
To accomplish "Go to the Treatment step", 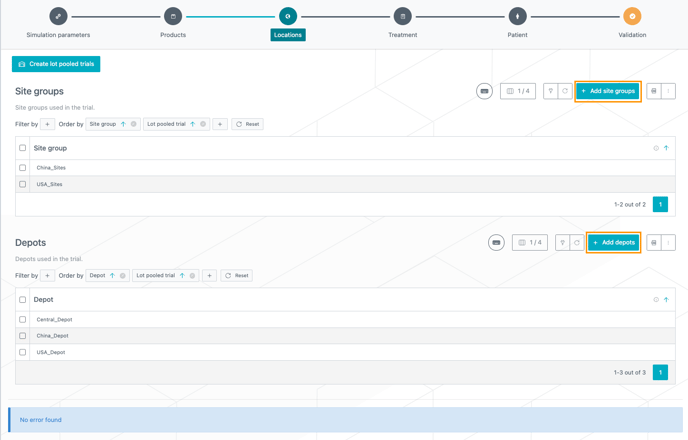I will pyautogui.click(x=402, y=17).
